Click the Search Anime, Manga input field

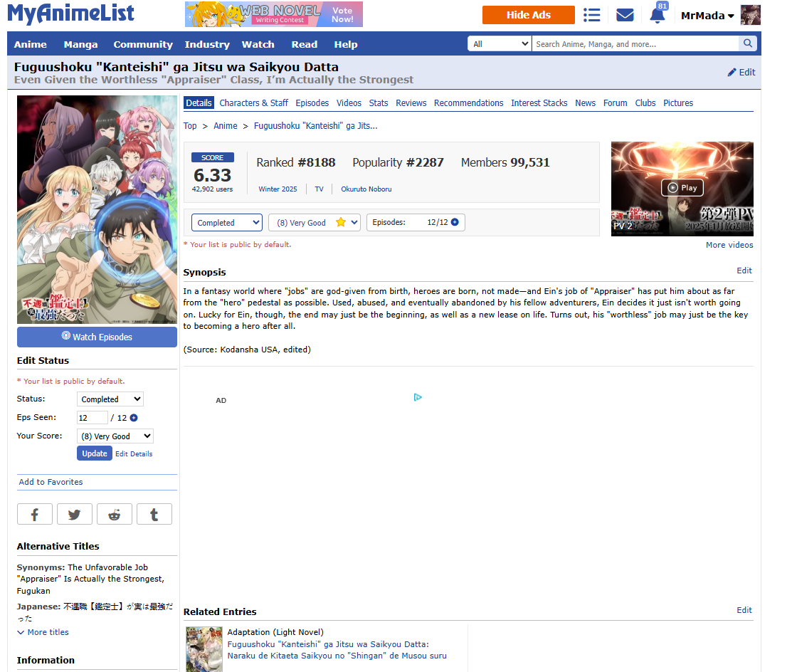point(635,44)
